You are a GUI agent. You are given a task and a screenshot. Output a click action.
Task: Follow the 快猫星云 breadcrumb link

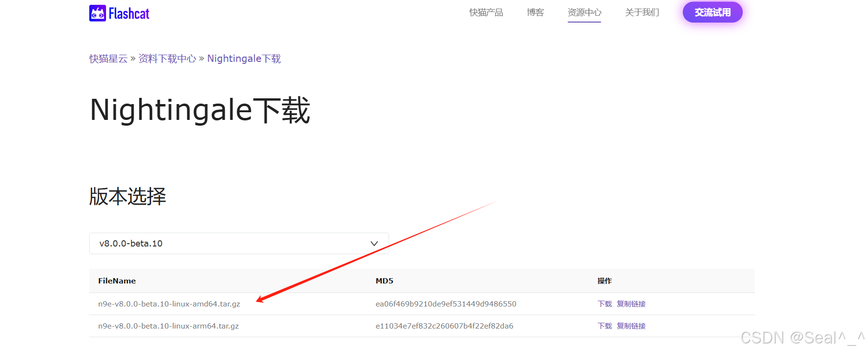pyautogui.click(x=108, y=59)
